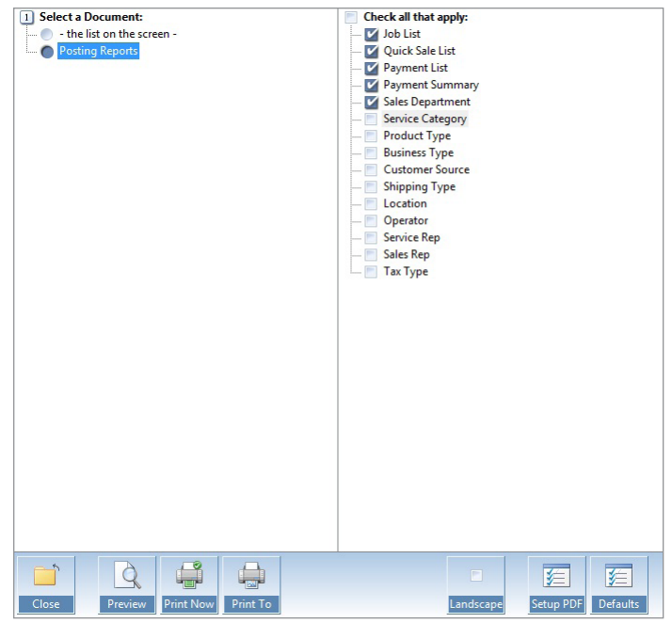The height and width of the screenshot is (623, 672).
Task: Click the Customer Source label
Action: [x=426, y=169]
